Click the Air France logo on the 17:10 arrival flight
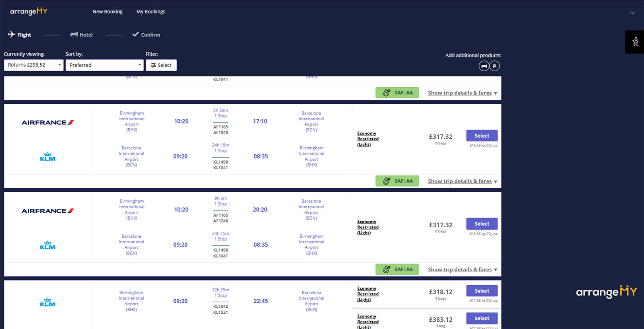Viewport: 644px width, 329px height. pyautogui.click(x=47, y=122)
